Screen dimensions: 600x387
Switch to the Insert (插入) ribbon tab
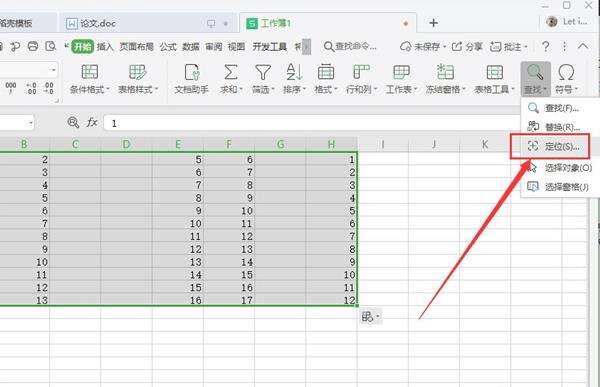105,47
